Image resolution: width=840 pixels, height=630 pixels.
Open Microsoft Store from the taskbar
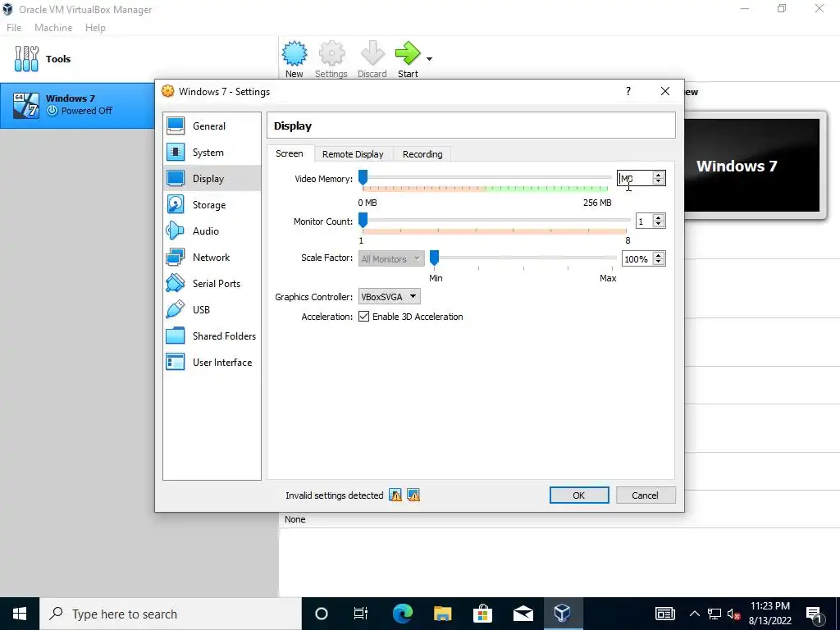(x=482, y=614)
